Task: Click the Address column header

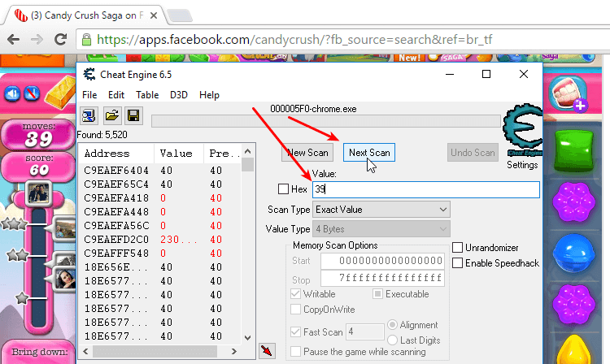Action: click(x=116, y=154)
